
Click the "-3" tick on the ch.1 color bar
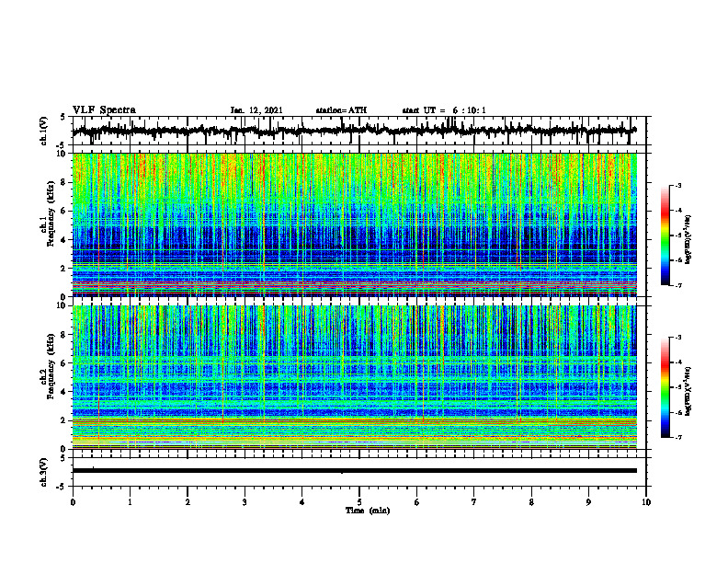tap(678, 185)
